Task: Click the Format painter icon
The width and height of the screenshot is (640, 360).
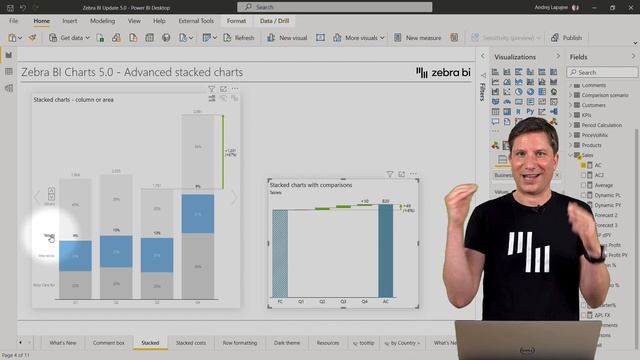Action: 32,38
